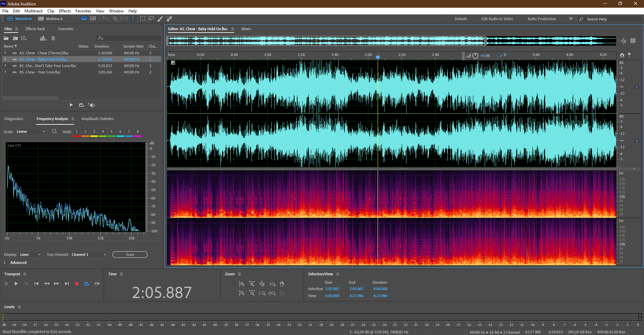The width and height of the screenshot is (644, 335).
Task: Click Hold button 1
Action: click(x=76, y=132)
